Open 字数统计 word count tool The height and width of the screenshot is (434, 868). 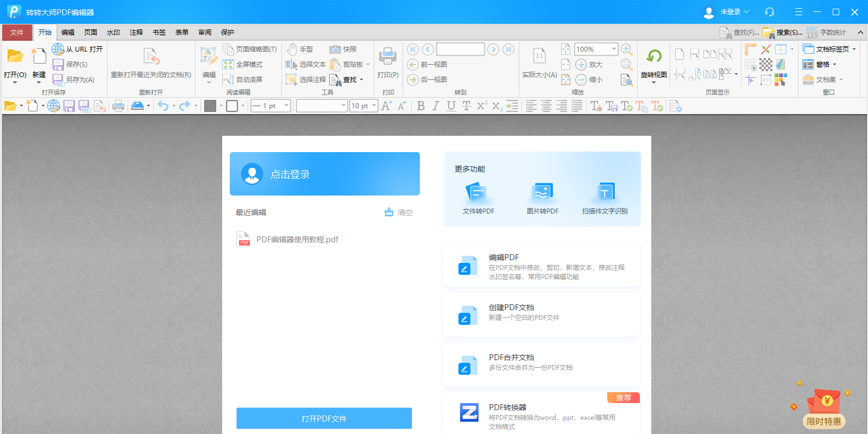pos(826,33)
